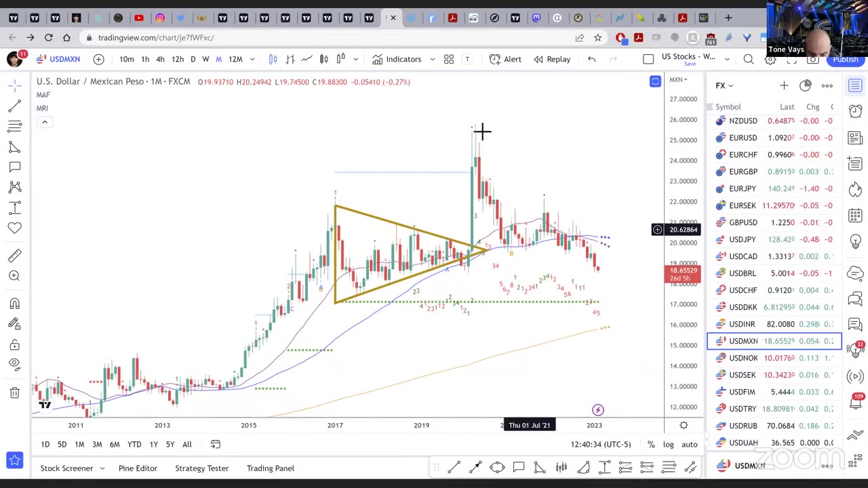The height and width of the screenshot is (488, 868).
Task: Open the Strategy Tester tab
Action: pyautogui.click(x=201, y=468)
